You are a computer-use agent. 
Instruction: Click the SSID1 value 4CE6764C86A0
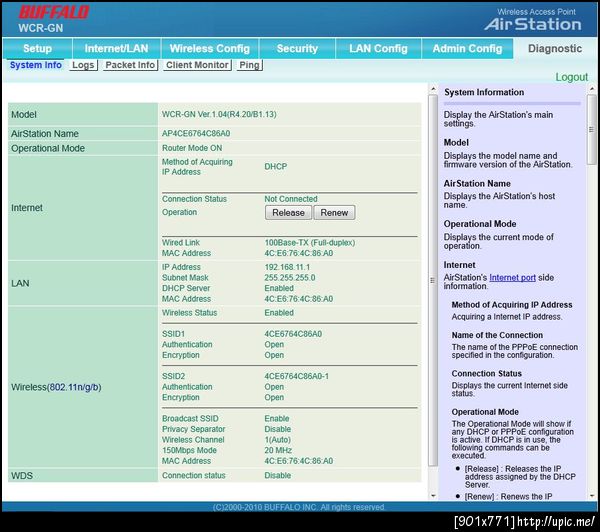(293, 334)
